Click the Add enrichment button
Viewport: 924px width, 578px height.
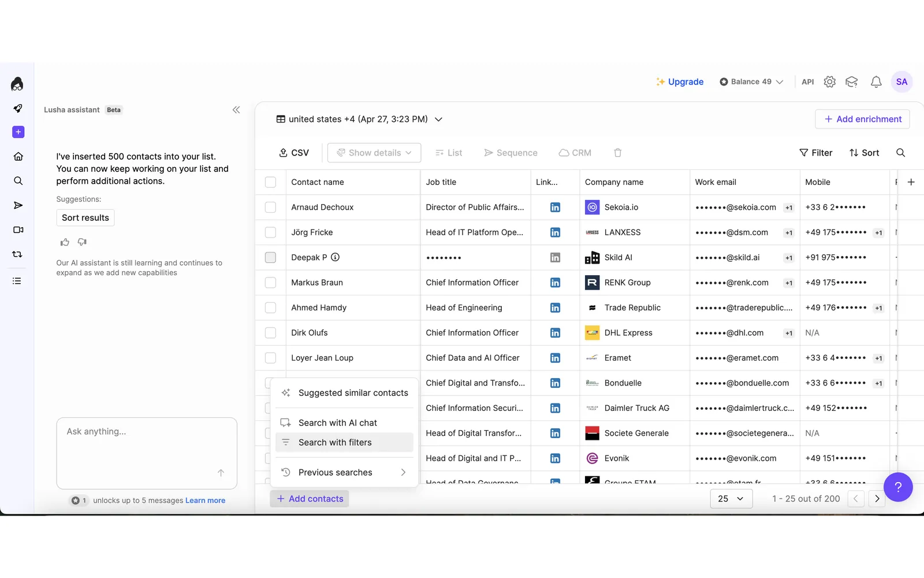click(x=862, y=119)
